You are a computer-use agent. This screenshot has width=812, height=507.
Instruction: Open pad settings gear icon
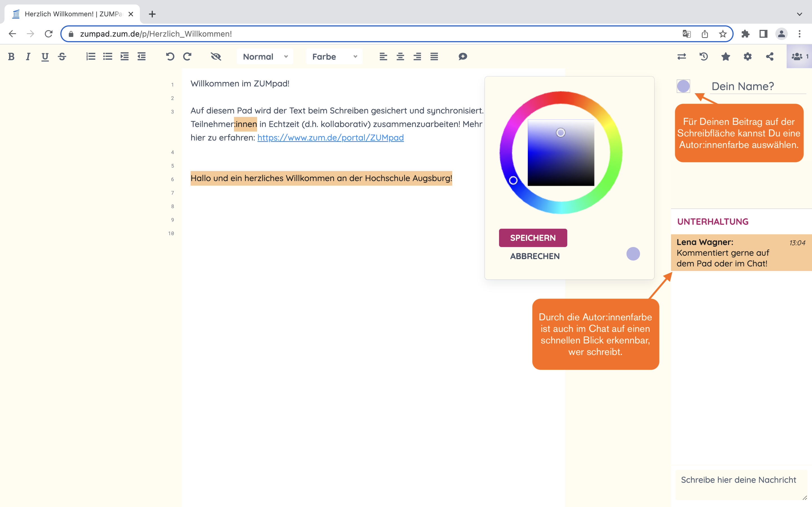(x=748, y=57)
